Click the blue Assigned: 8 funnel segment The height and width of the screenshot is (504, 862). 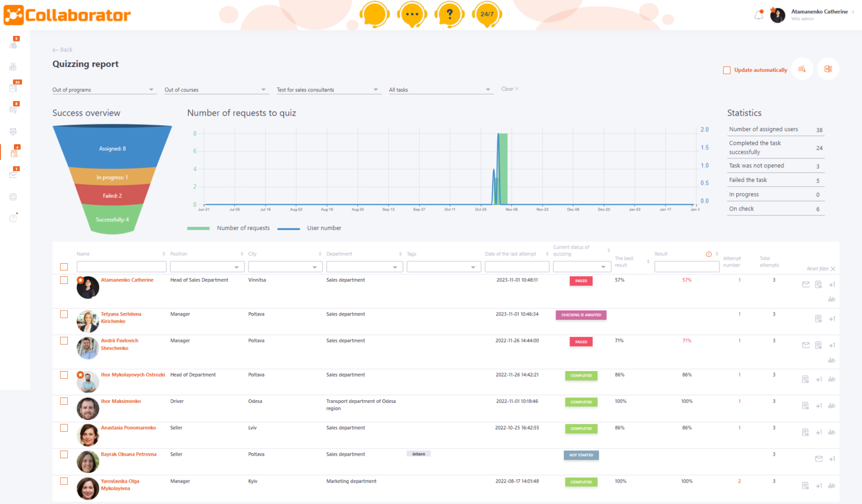pos(112,148)
